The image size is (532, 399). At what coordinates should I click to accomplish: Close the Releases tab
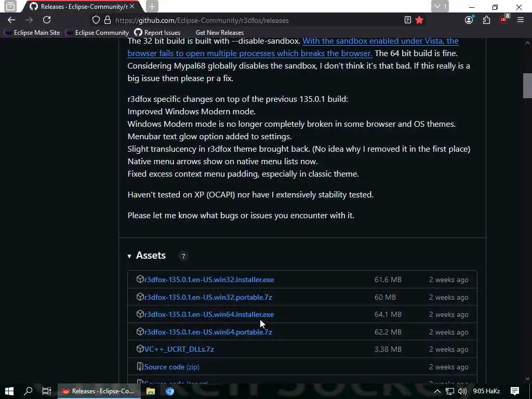tap(132, 6)
